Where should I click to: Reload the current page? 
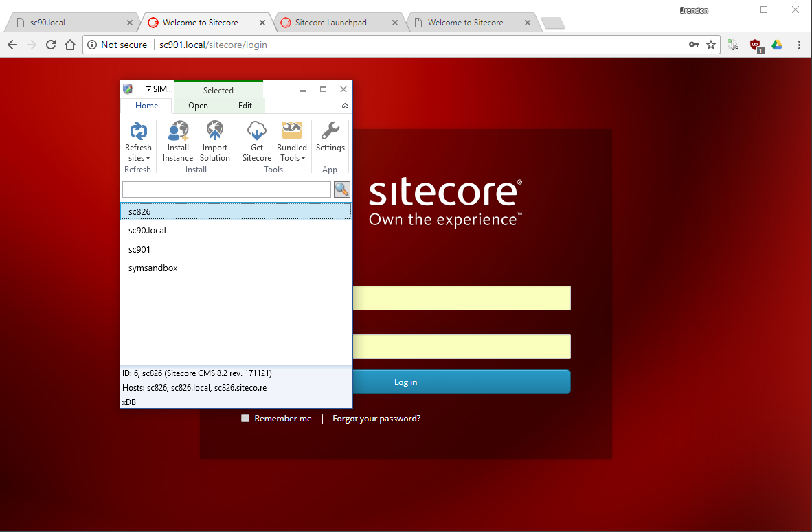click(x=51, y=45)
